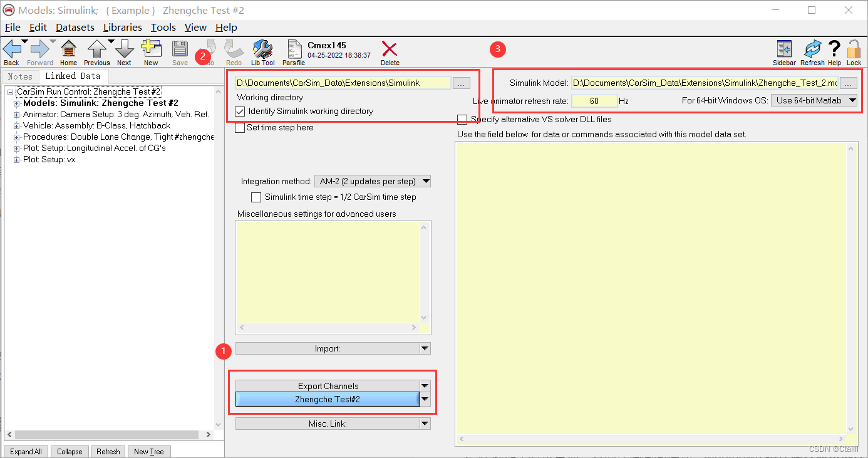The height and width of the screenshot is (458, 868).
Task: Open the Help menu
Action: 226,28
